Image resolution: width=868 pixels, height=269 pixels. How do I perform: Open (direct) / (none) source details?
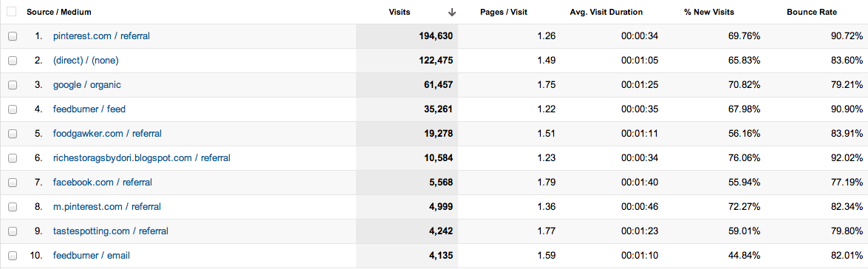(x=86, y=61)
